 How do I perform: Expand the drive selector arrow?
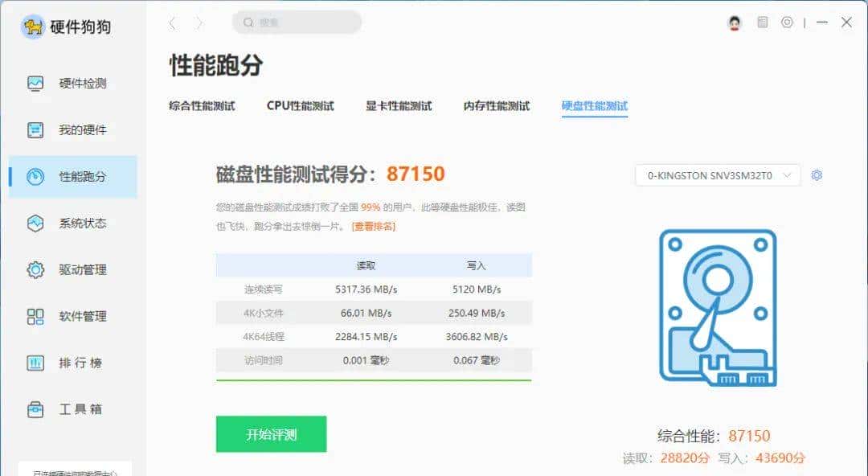coord(788,175)
